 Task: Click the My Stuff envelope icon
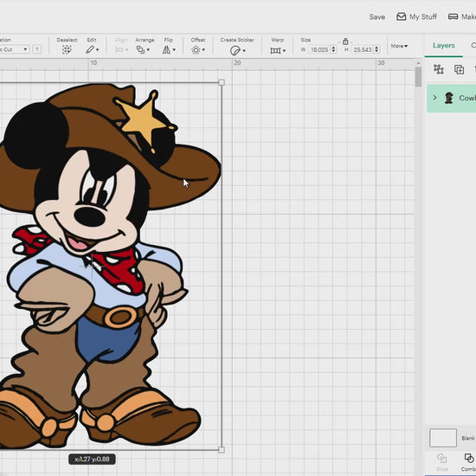402,16
